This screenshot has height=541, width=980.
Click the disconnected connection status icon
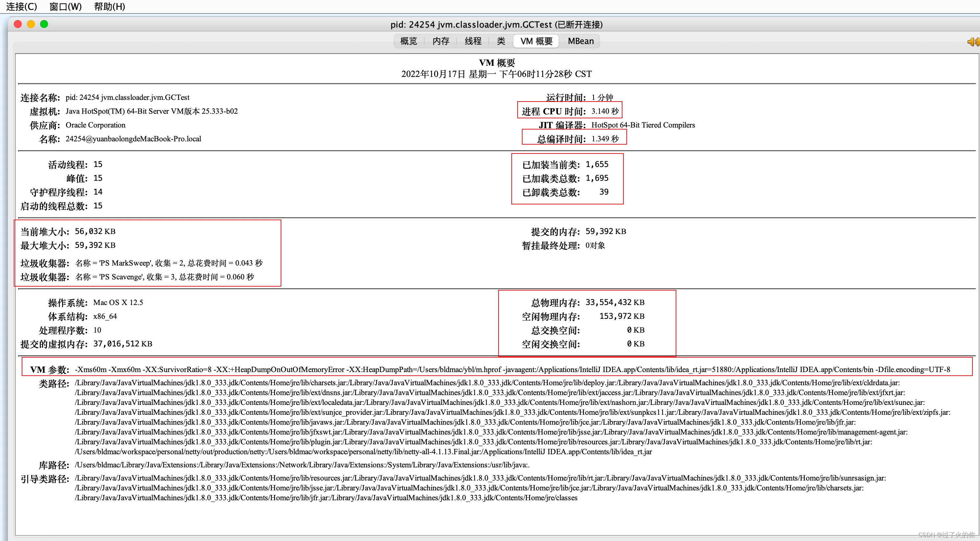pos(973,41)
